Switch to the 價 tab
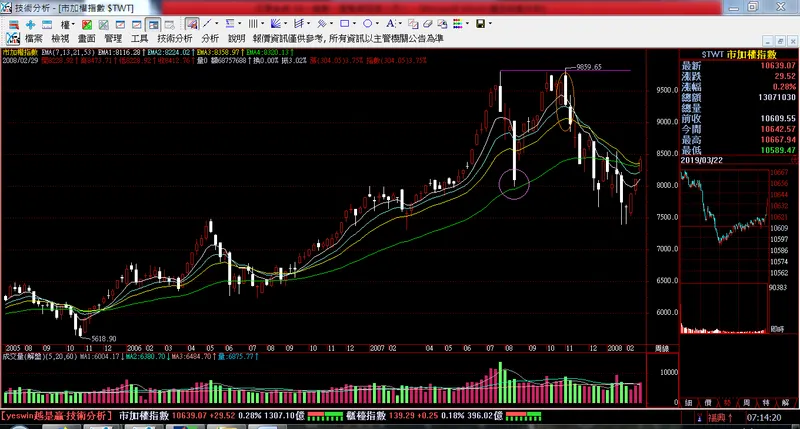Image resolution: width=800 pixels, height=429 pixels. (x=708, y=402)
